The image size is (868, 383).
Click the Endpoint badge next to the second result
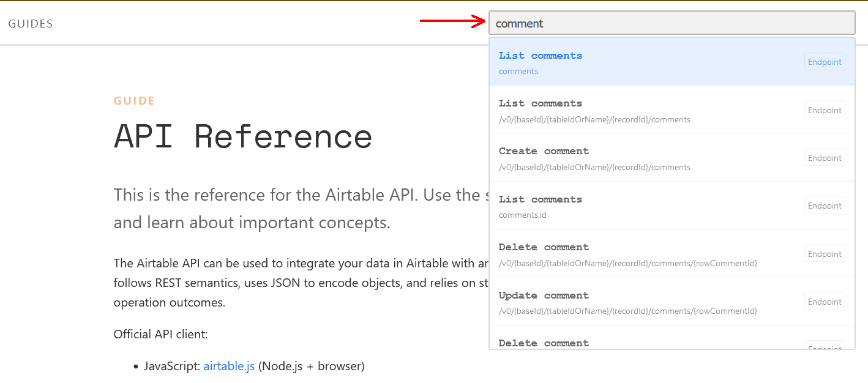tap(824, 110)
